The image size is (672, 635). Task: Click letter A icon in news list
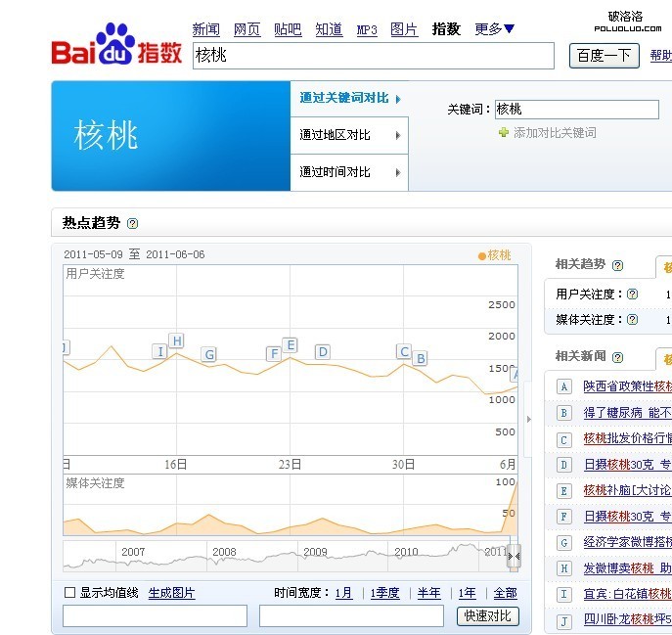(563, 386)
